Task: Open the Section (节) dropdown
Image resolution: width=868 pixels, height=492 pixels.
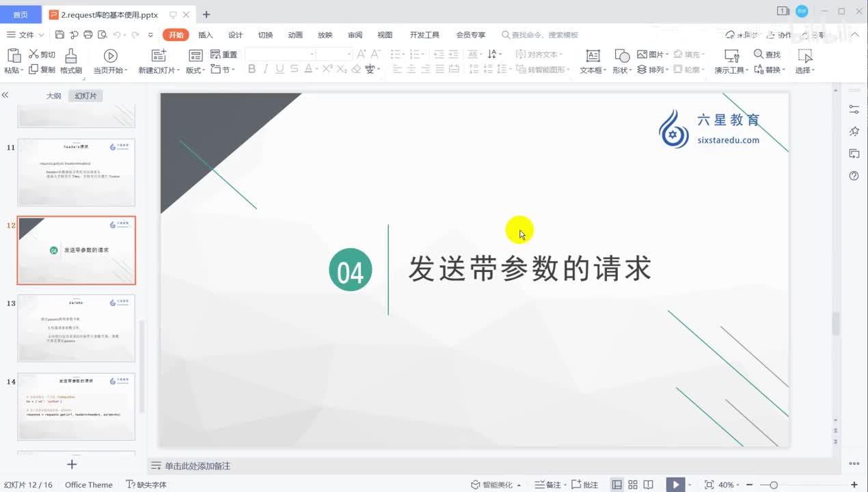Action: coord(223,70)
